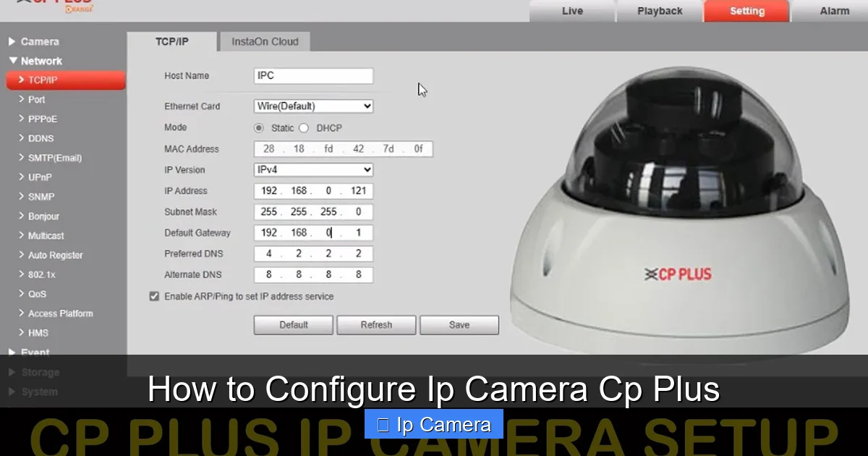The image size is (868, 456).
Task: Open the Bonjour settings page
Action: (x=43, y=216)
